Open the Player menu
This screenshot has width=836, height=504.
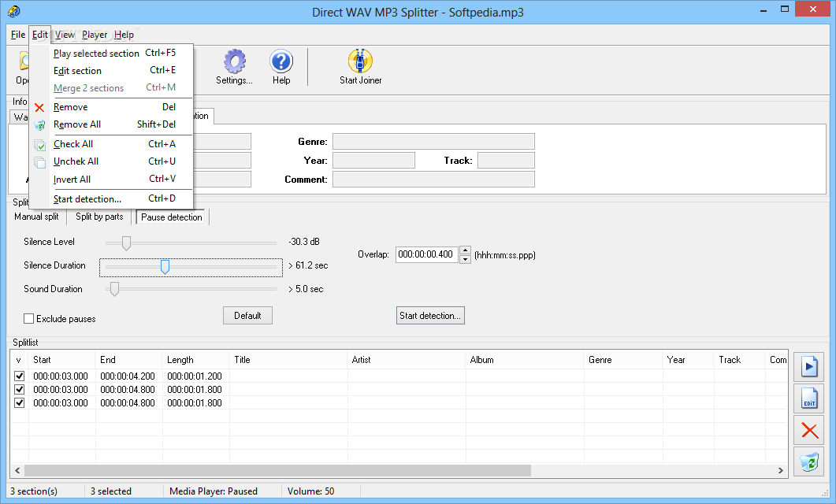point(95,35)
